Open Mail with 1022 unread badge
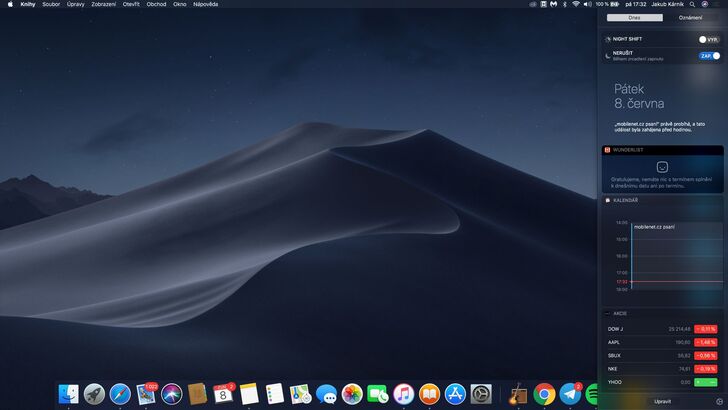 [x=146, y=394]
